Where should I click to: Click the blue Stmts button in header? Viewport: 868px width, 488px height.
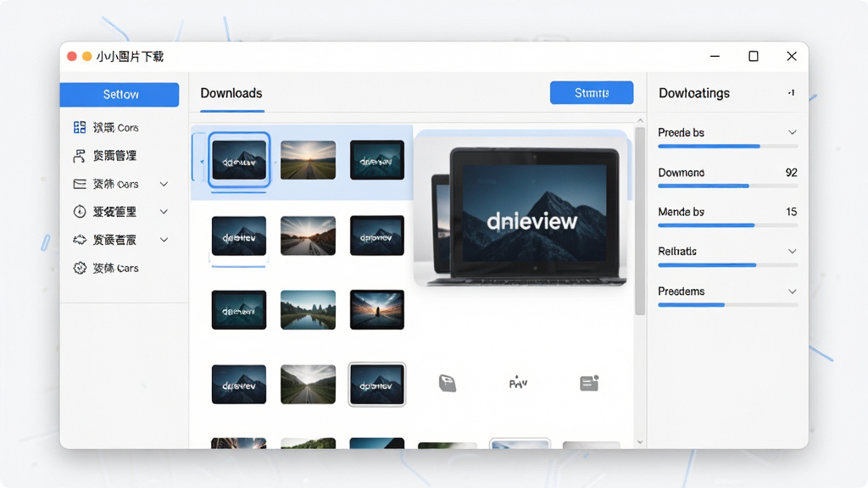(592, 93)
